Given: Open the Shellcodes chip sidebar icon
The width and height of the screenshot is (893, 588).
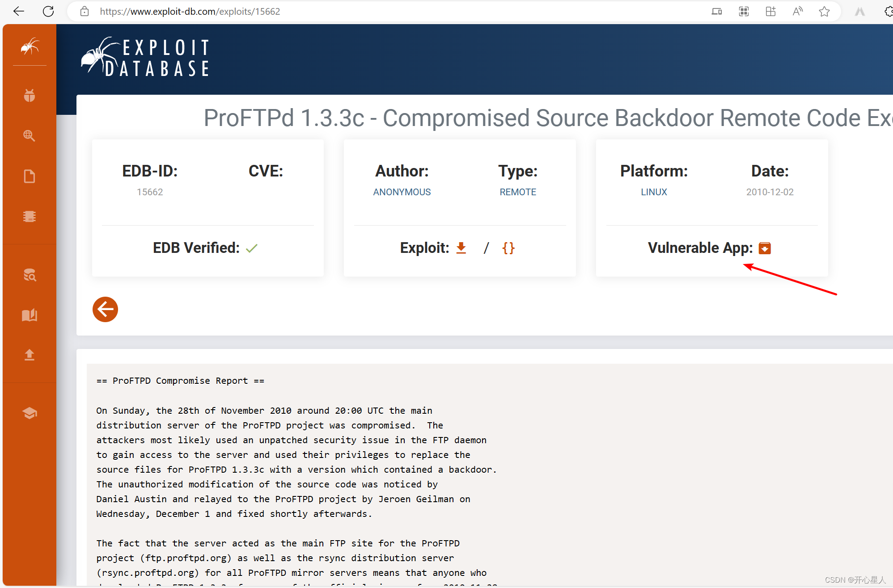Looking at the screenshot, I should pyautogui.click(x=30, y=217).
